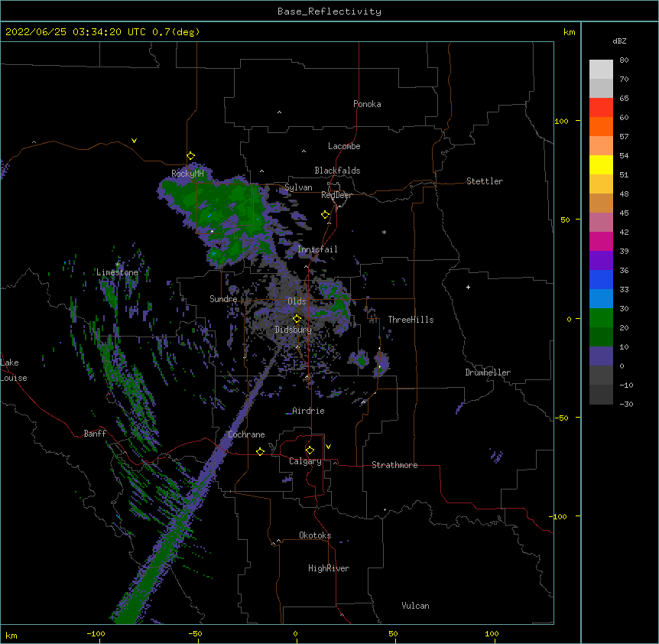
Task: Click the Lacombe city label
Action: [344, 146]
